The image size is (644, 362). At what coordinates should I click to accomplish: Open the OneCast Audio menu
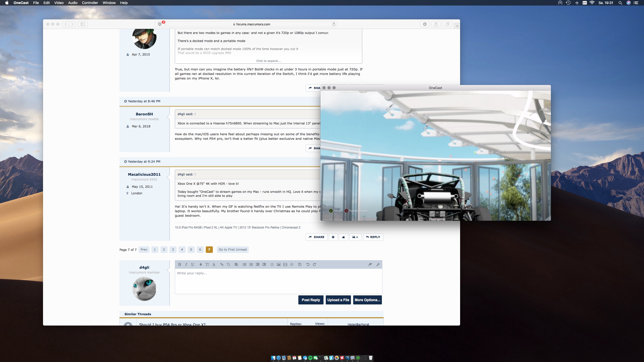[73, 3]
